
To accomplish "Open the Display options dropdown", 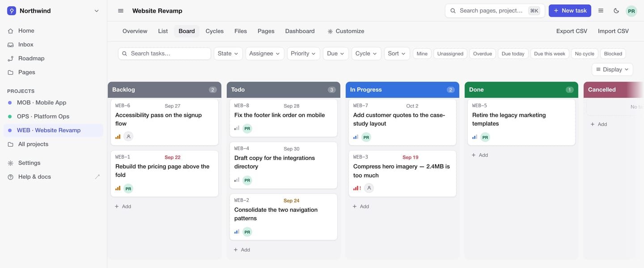I will 613,70.
